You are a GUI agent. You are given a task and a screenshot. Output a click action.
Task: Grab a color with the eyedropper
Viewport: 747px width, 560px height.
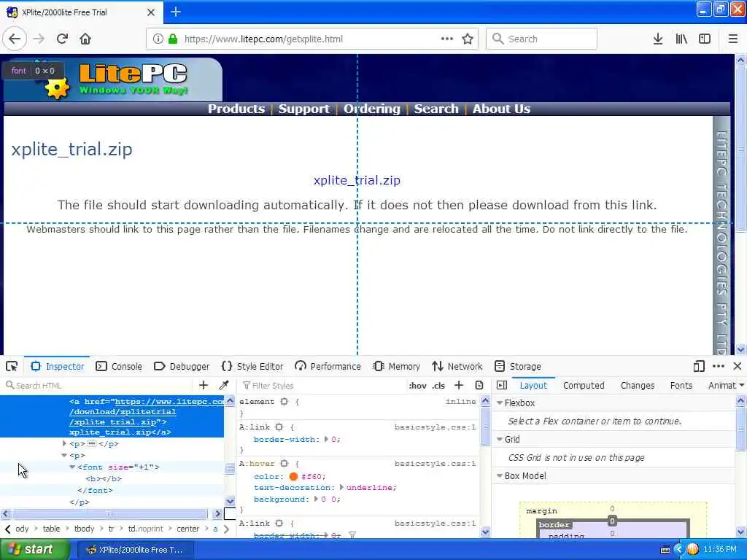(223, 385)
